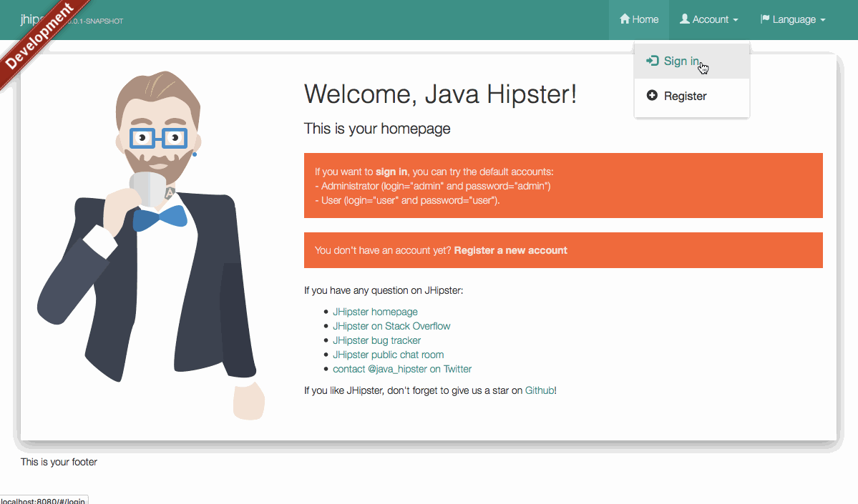Click the "Welcome, Java Hipster!" heading

coord(441,94)
